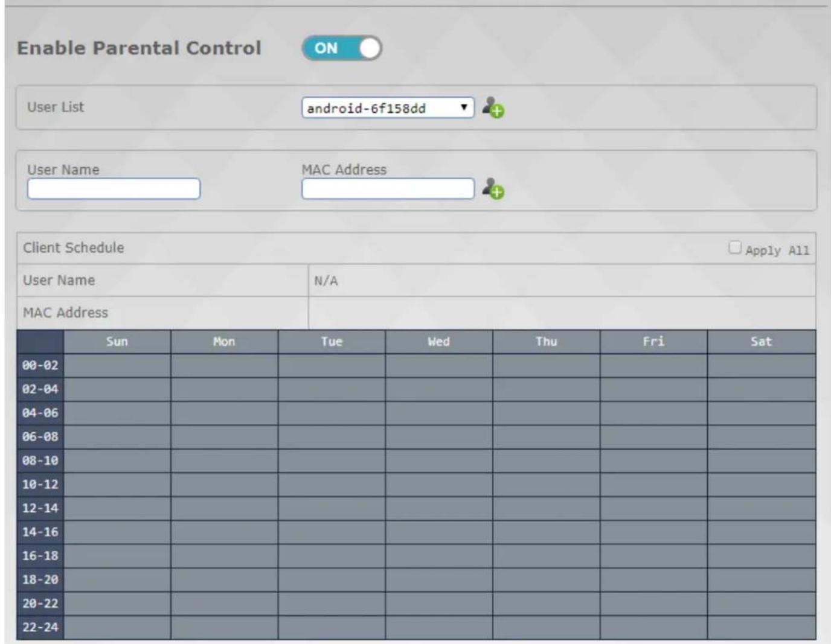Viewport: 831px width, 644px height.
Task: Block Thursday 16-18 schedule cell
Action: tap(546, 556)
